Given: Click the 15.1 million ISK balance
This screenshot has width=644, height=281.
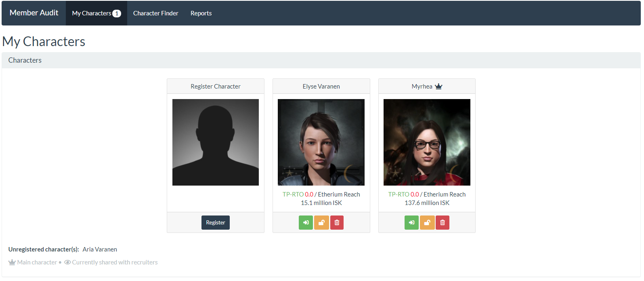Looking at the screenshot, I should (x=321, y=203).
